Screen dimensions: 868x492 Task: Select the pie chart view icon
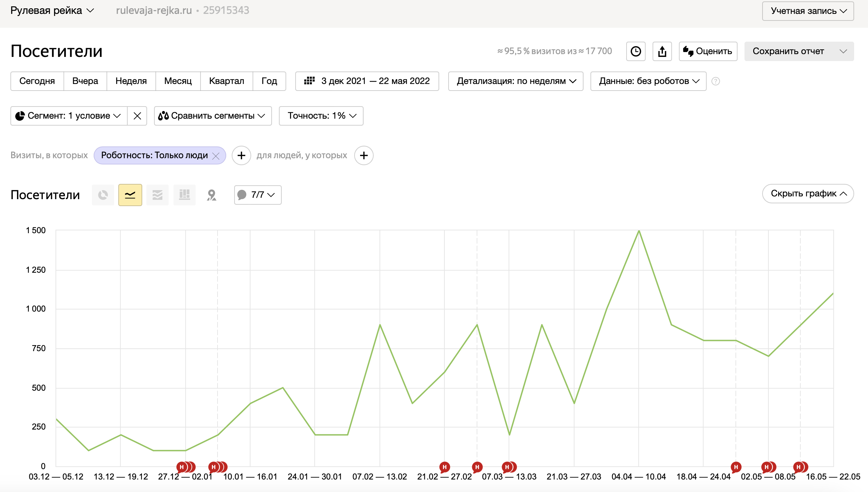[x=103, y=195]
